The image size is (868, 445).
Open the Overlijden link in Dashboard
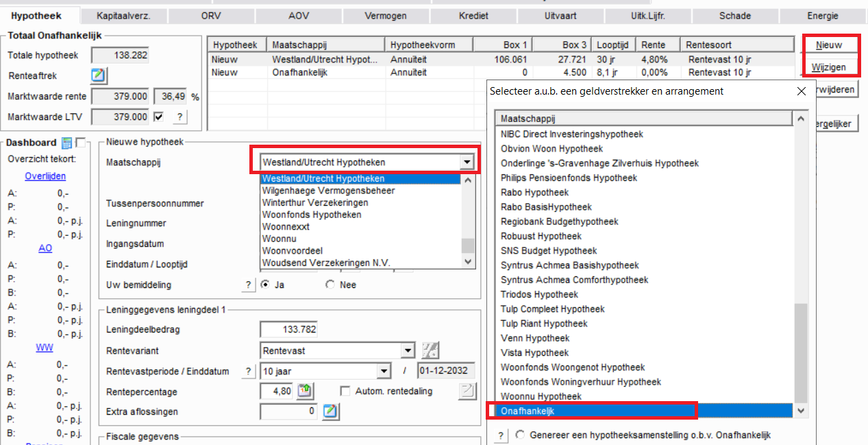45,176
